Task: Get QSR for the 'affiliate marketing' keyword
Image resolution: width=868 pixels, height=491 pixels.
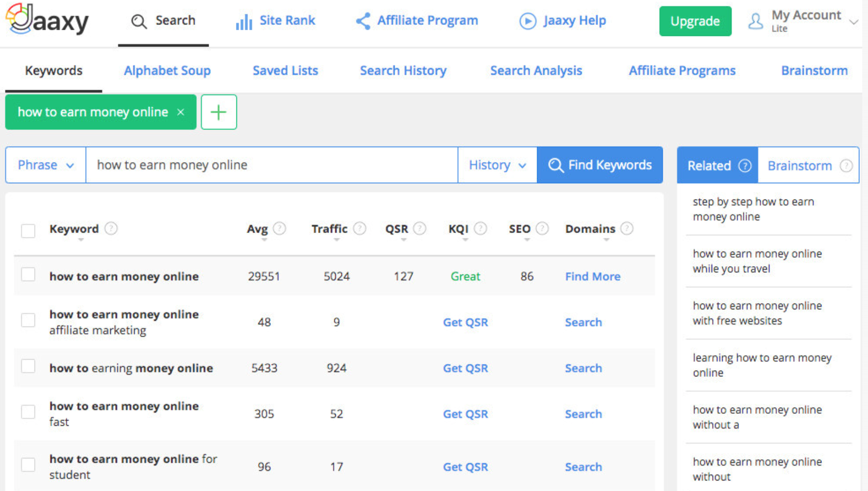Action: pos(465,322)
